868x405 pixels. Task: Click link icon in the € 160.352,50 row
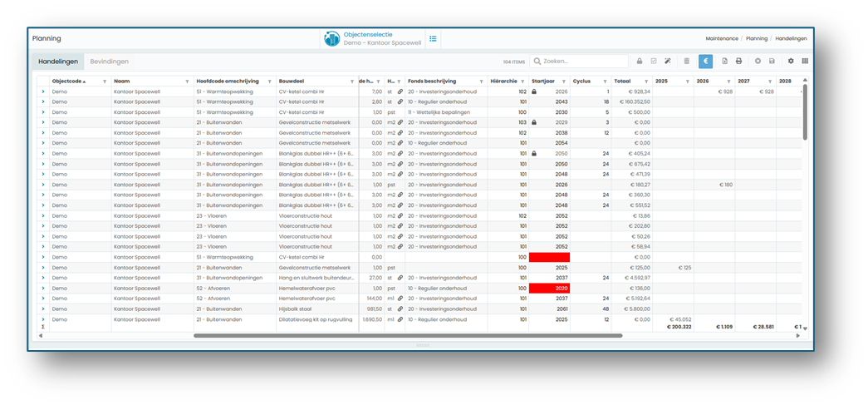coord(400,102)
